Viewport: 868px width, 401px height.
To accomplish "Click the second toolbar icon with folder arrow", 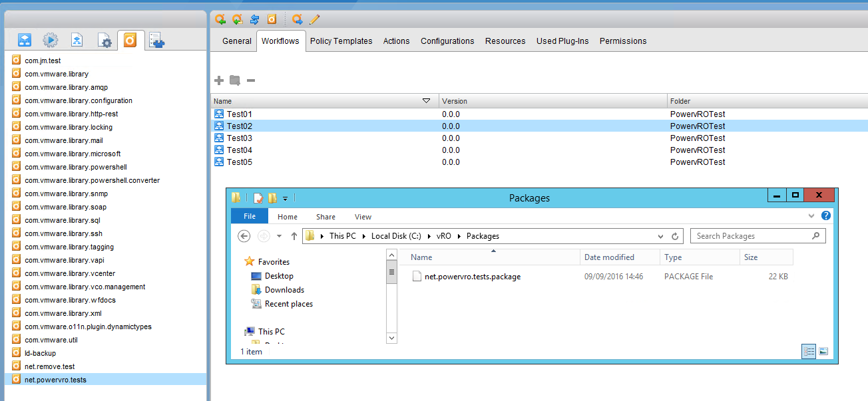I will (x=237, y=19).
